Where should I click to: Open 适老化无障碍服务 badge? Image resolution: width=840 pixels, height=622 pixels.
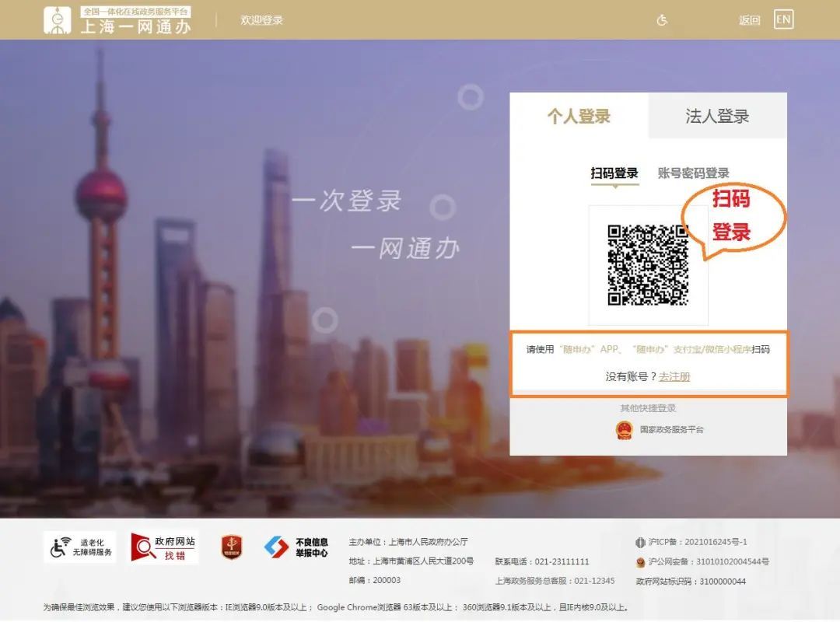click(80, 547)
